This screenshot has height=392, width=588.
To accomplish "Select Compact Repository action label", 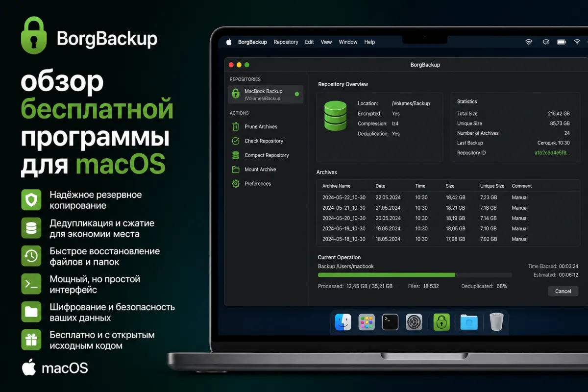I will coord(267,155).
